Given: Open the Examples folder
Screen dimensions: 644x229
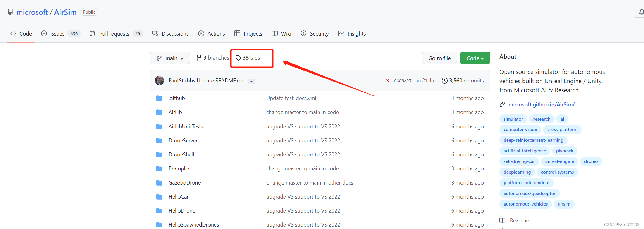Looking at the screenshot, I should [179, 168].
